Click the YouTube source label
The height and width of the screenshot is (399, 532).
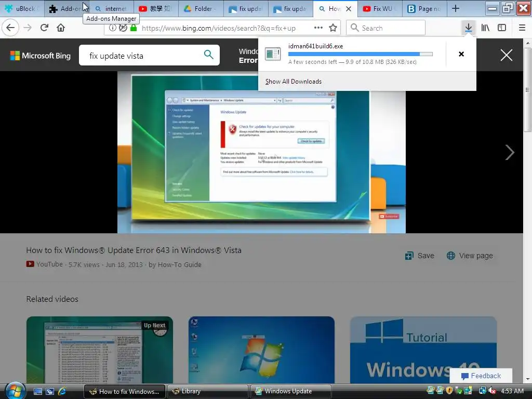pos(45,264)
